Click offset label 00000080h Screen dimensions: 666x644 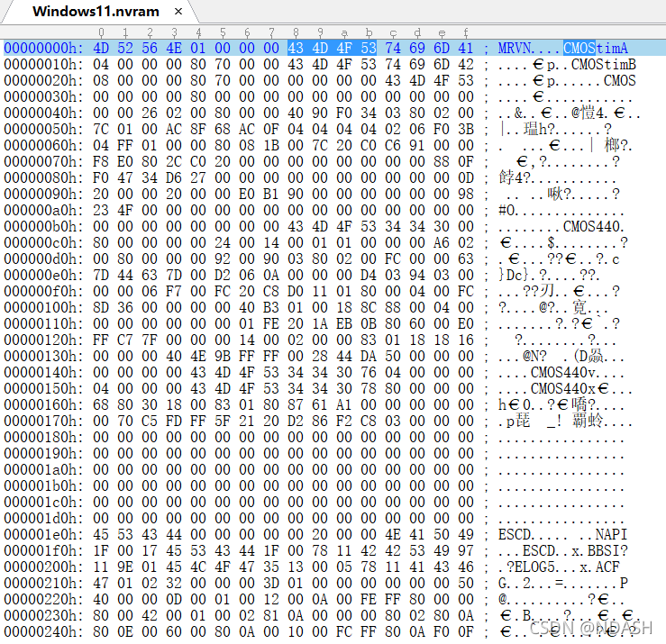[43, 177]
